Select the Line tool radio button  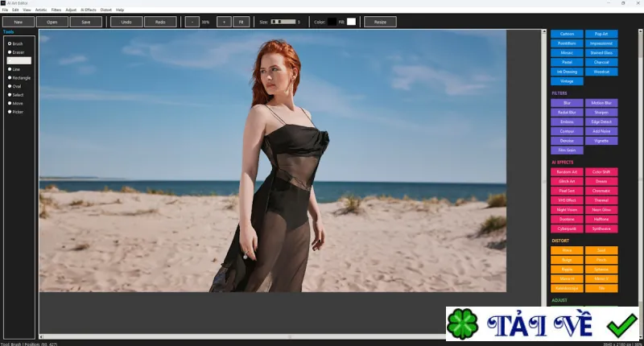(10, 69)
